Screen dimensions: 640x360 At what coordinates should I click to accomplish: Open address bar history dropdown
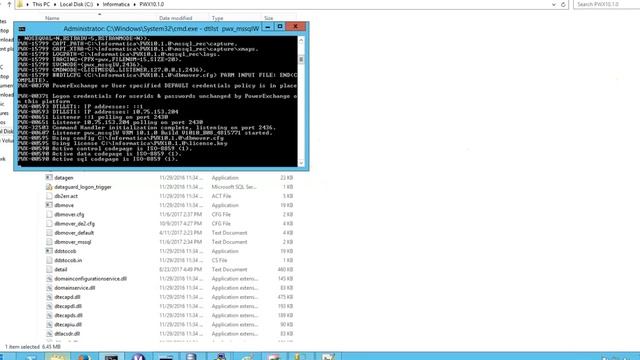point(553,4)
